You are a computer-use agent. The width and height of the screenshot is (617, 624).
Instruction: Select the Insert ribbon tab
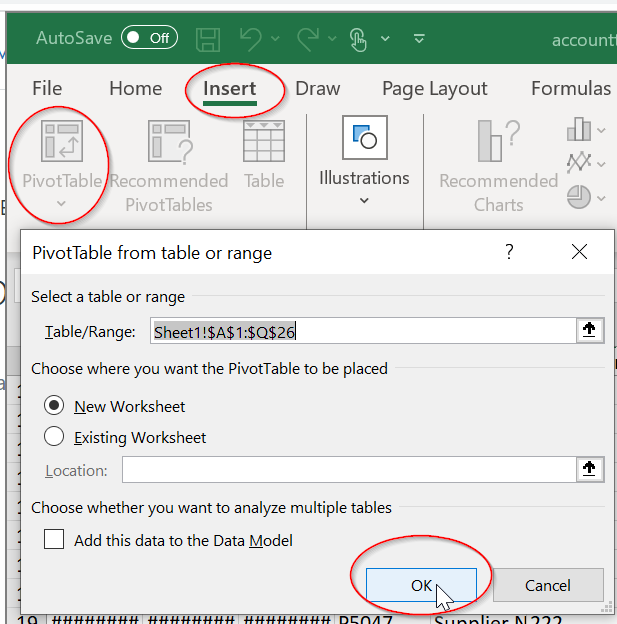click(x=230, y=89)
